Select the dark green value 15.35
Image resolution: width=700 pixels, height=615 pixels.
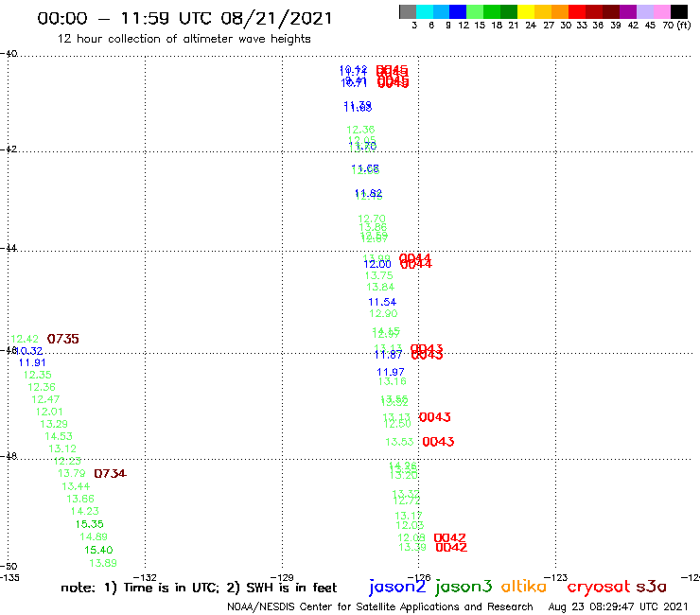pyautogui.click(x=89, y=524)
